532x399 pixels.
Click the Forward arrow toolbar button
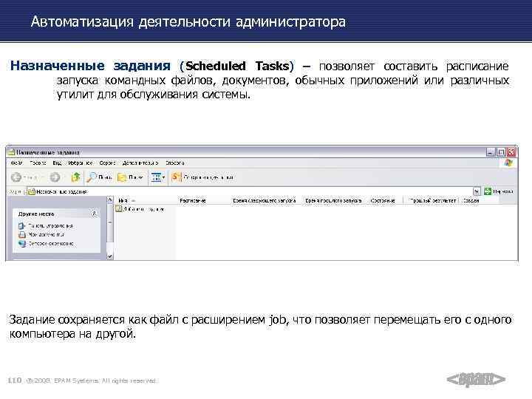55,177
